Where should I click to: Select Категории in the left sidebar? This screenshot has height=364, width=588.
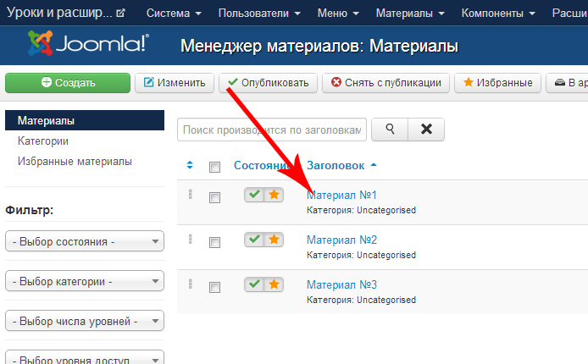pos(43,141)
